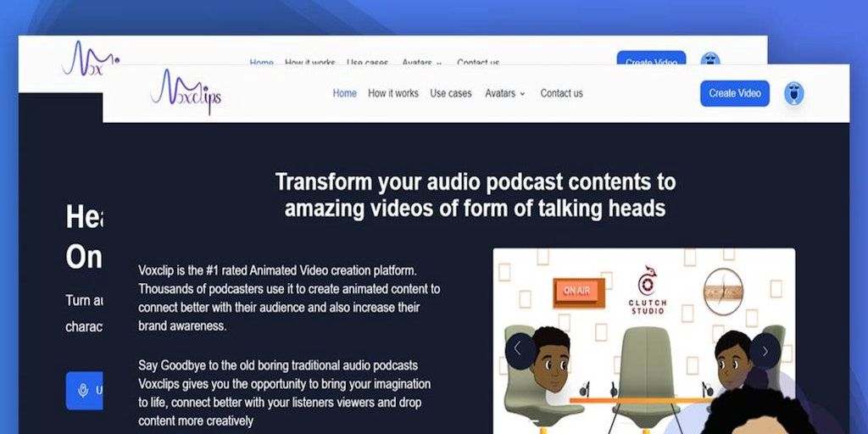Open Use cases in front window navigation
The height and width of the screenshot is (434, 868).
tap(451, 93)
